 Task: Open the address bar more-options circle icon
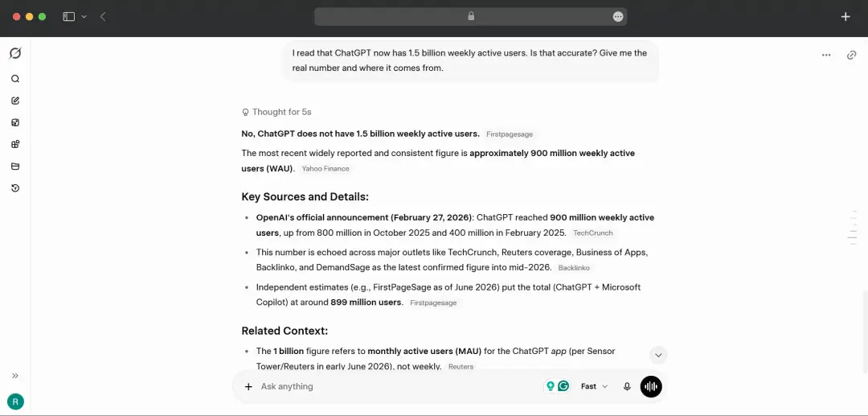coord(618,17)
